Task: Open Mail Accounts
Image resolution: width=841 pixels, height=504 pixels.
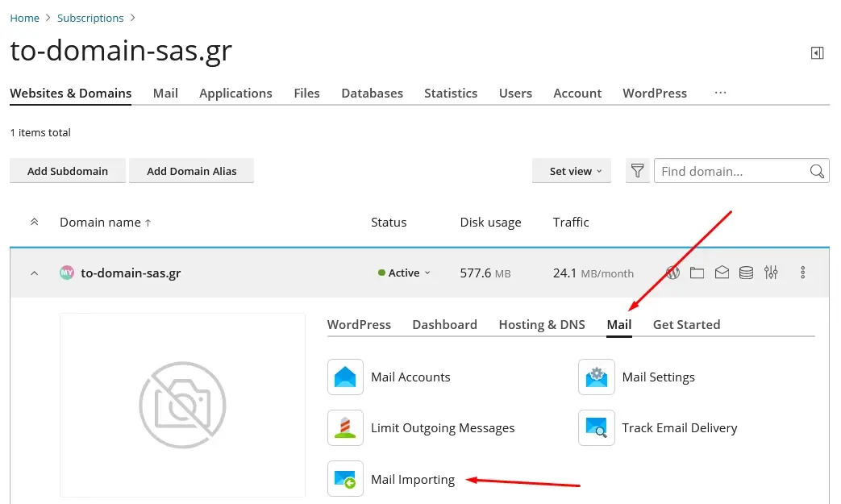Action: click(410, 377)
